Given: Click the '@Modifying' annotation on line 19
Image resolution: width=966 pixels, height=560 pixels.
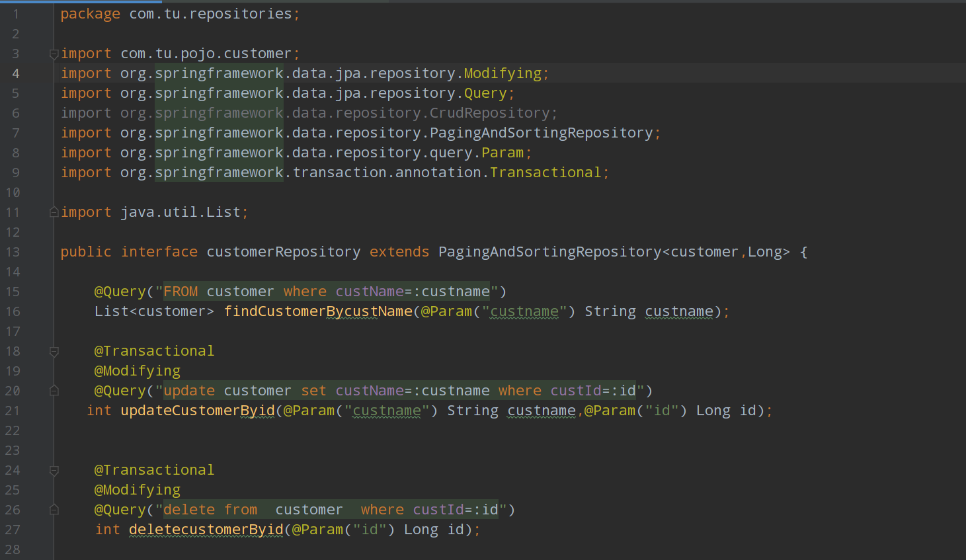Looking at the screenshot, I should click(137, 371).
